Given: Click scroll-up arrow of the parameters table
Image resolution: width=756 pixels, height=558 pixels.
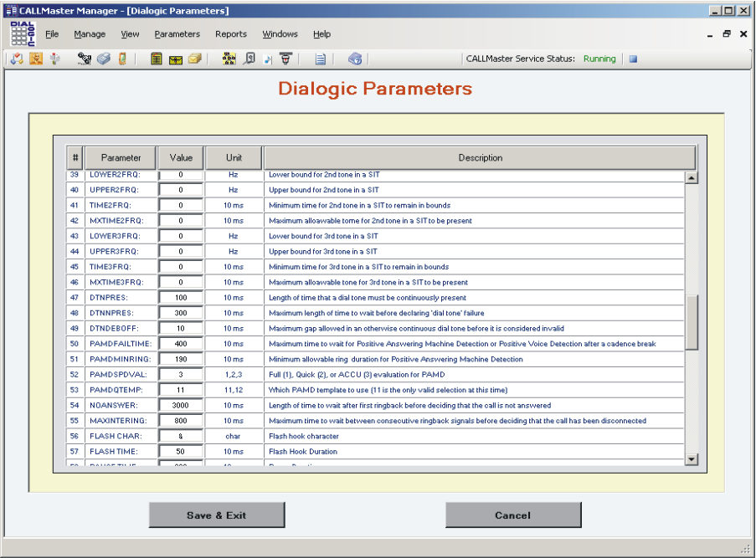Looking at the screenshot, I should (x=692, y=178).
